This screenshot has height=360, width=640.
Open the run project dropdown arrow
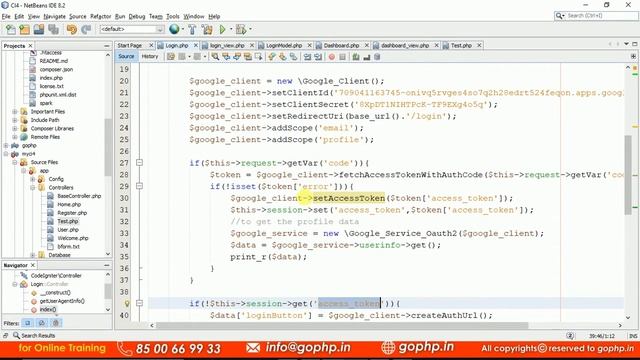pyautogui.click(x=231, y=29)
